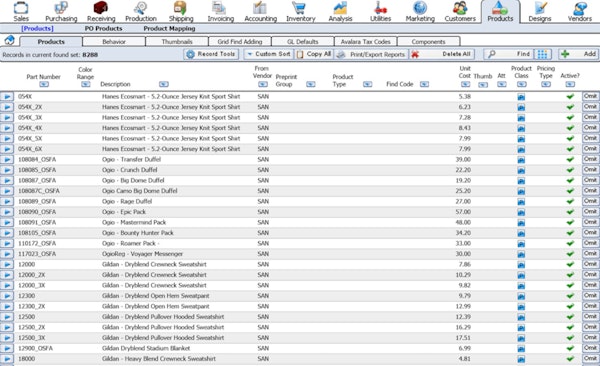
Task: Open the Sales module
Action: (x=21, y=11)
